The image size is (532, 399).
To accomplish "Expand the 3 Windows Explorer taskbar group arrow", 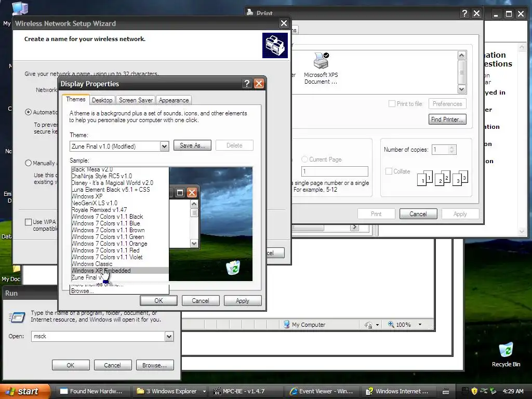I will tap(204, 391).
